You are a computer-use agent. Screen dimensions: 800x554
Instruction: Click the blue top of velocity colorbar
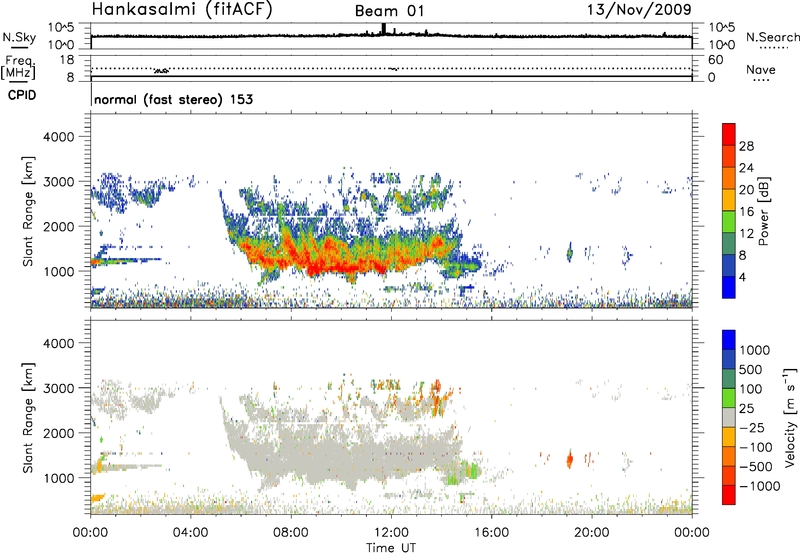click(x=729, y=340)
